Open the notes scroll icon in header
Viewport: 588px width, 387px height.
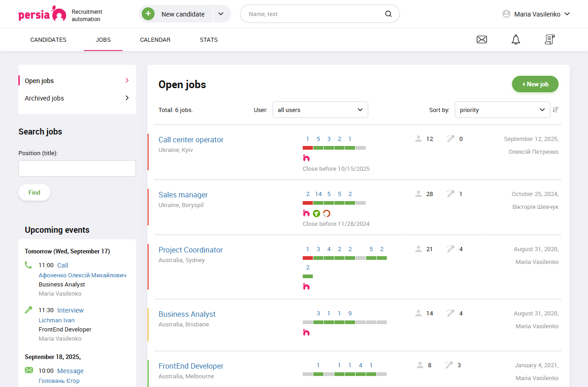pos(549,39)
